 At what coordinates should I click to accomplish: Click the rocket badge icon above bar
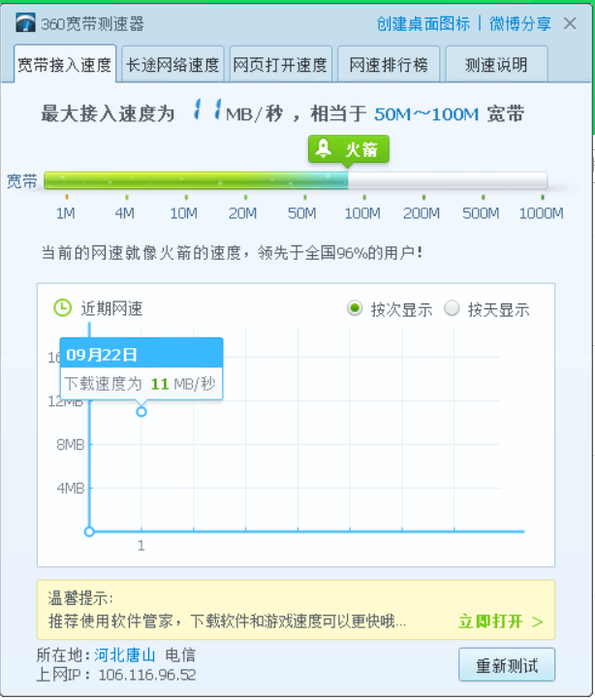click(x=323, y=148)
